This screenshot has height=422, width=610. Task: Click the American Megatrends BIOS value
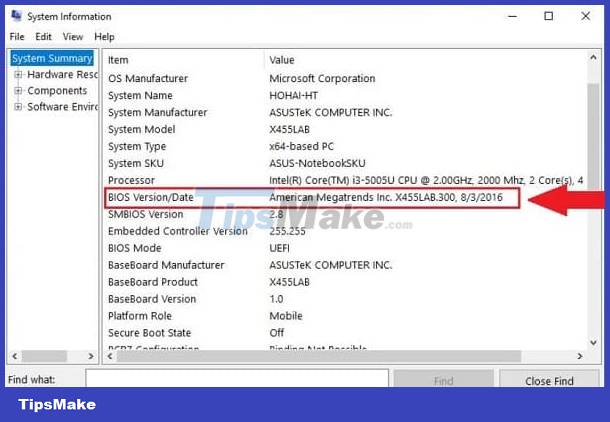(386, 198)
